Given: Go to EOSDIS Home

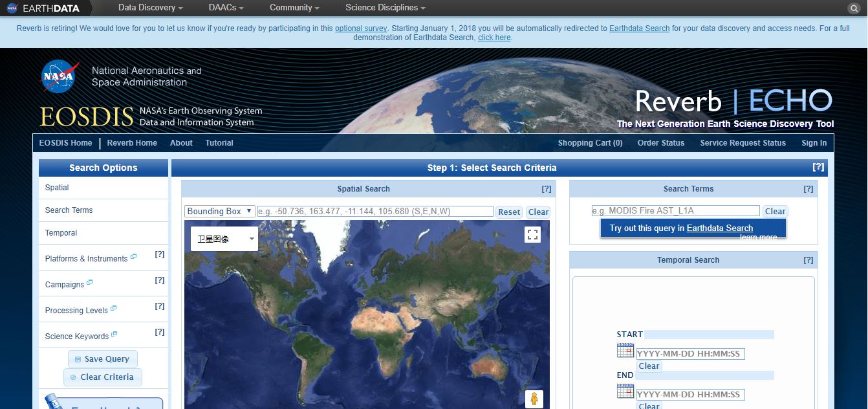Looking at the screenshot, I should pos(65,143).
